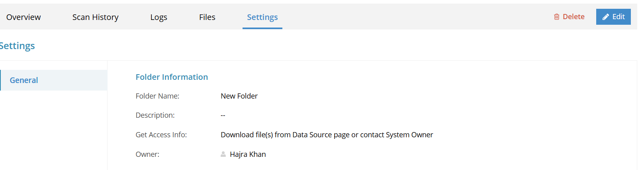Viewport: 644px width, 170px height.
Task: Click the Folder Information section title
Action: click(x=172, y=77)
